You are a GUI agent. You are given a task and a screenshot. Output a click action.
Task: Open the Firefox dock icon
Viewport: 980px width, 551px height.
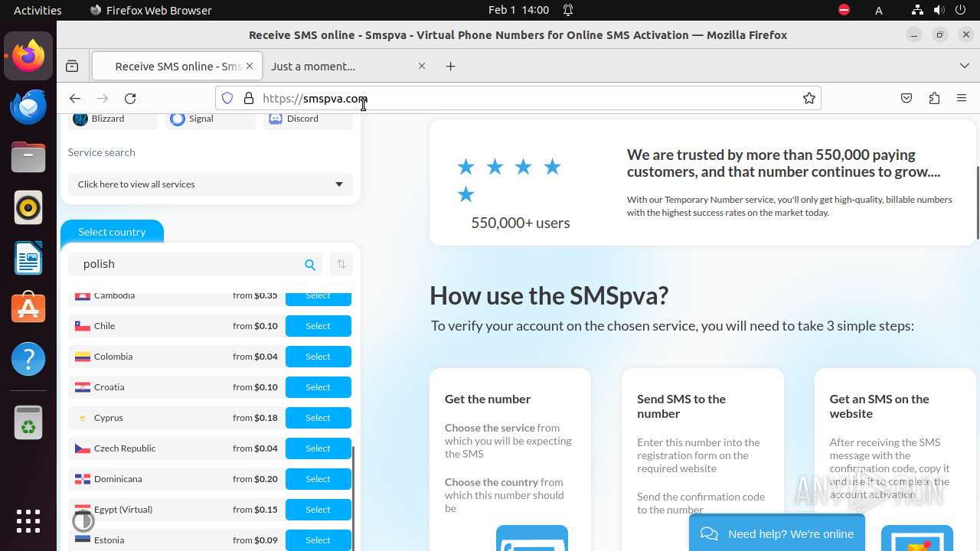(x=28, y=56)
